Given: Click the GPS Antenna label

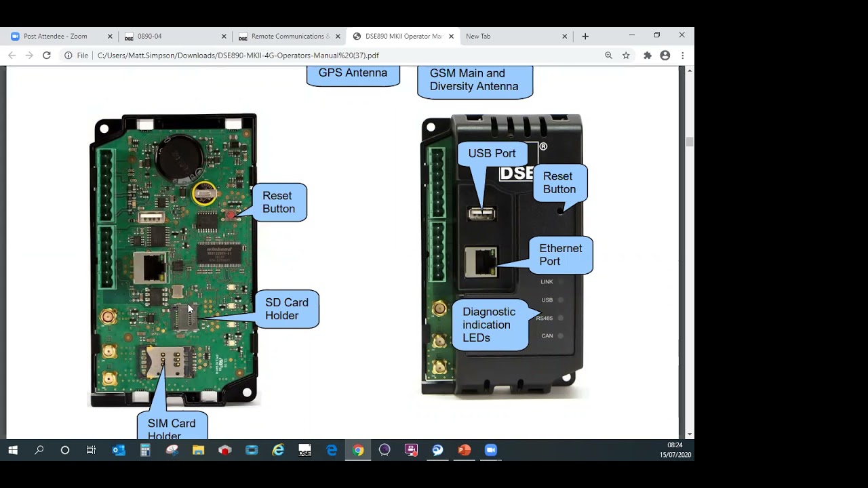Looking at the screenshot, I should coord(353,73).
